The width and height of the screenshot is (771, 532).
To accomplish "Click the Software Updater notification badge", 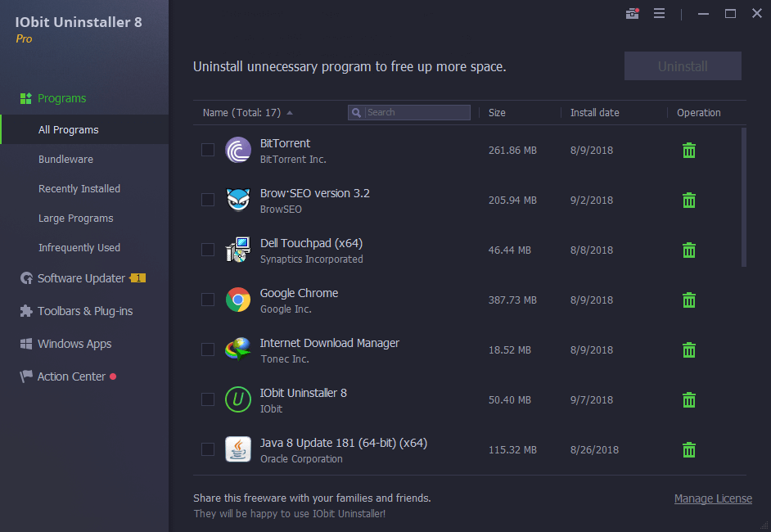I will click(138, 278).
